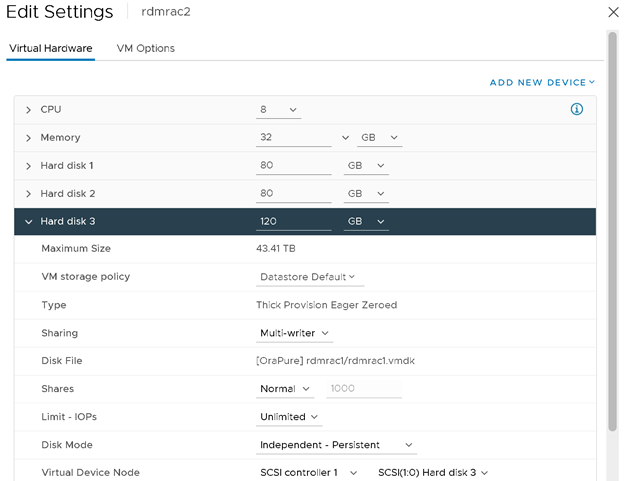Open the SCSI controller 1 dropdown
The image size is (624, 481).
[x=307, y=472]
